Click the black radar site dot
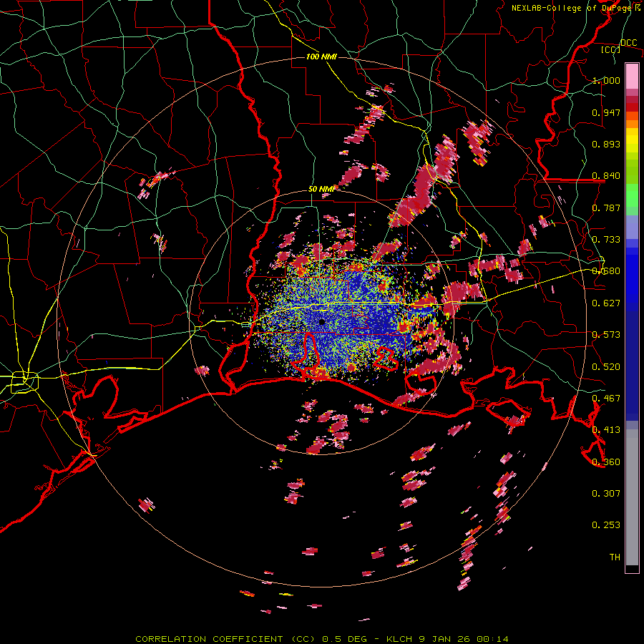This screenshot has width=644, height=644. (x=321, y=322)
